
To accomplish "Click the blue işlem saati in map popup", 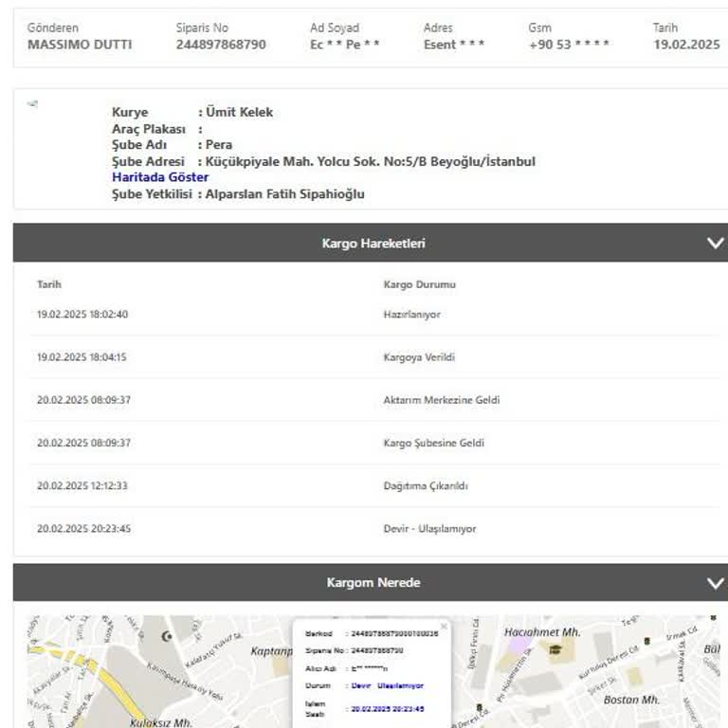I will point(388,709).
